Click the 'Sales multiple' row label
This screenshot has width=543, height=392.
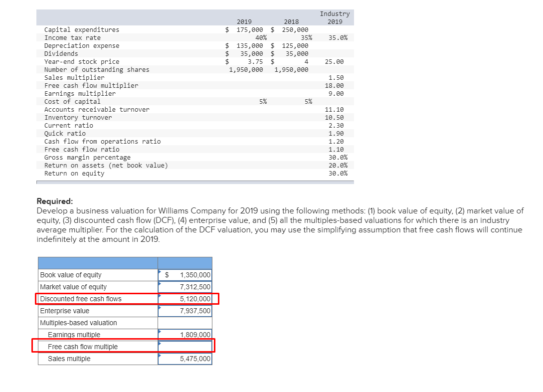click(69, 359)
